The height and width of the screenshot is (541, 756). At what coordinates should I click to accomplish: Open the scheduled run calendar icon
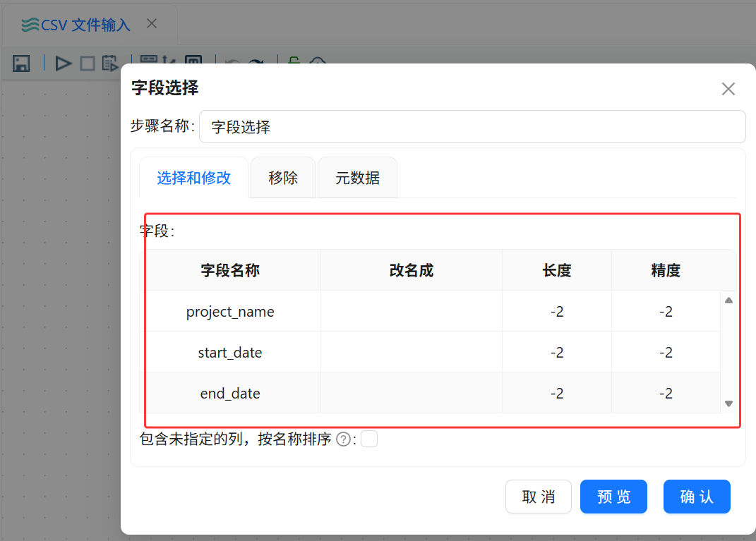110,63
